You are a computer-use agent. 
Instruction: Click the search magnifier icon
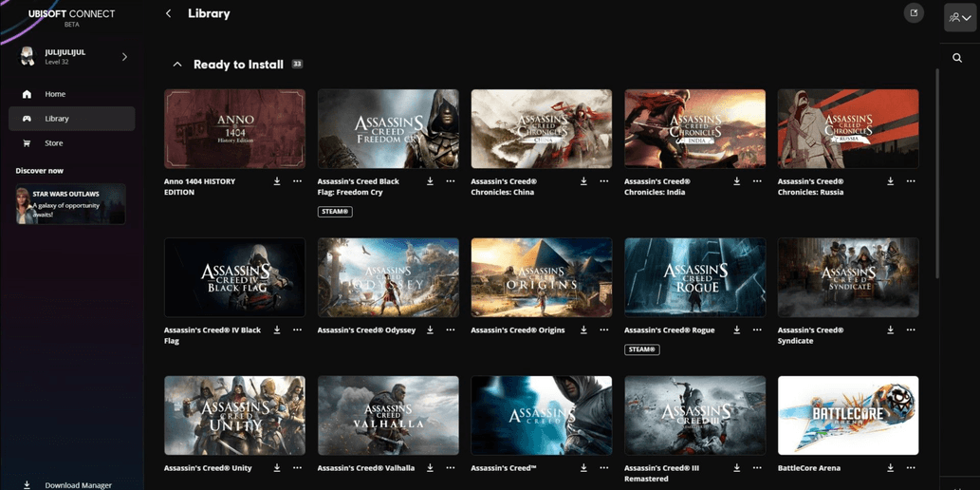tap(957, 58)
